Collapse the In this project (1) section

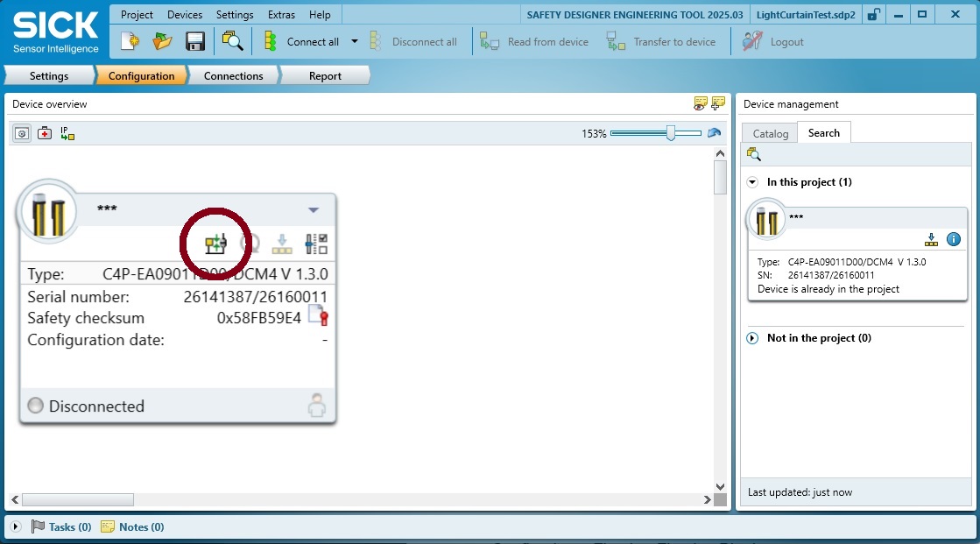(752, 182)
